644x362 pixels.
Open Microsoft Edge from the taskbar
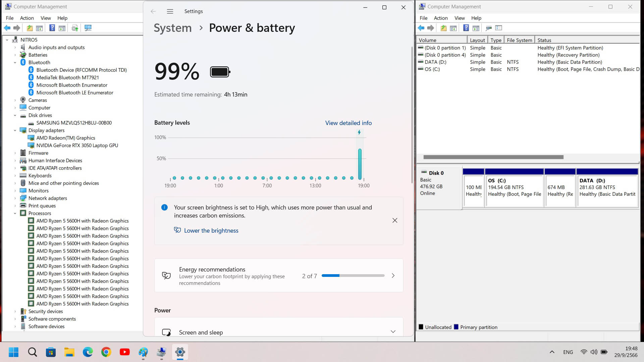coord(88,352)
